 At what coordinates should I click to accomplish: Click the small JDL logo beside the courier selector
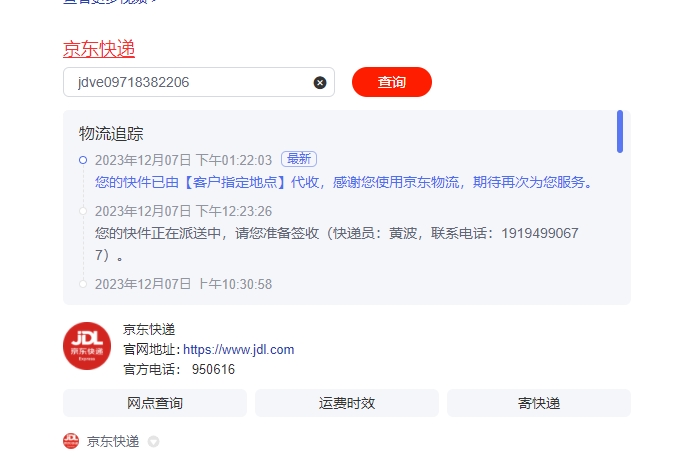[71, 441]
